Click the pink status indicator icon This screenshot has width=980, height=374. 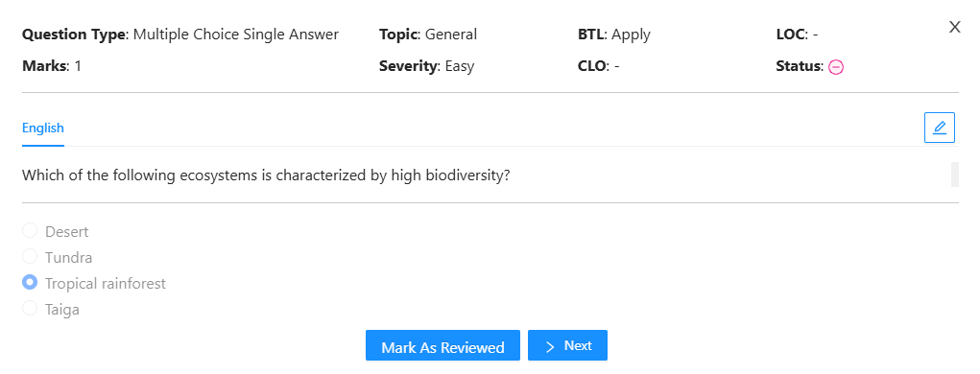[836, 67]
